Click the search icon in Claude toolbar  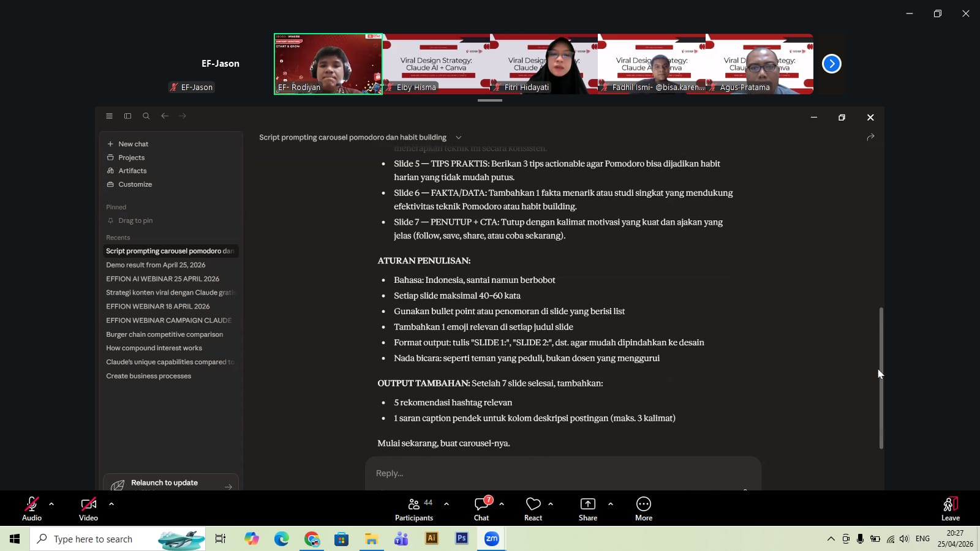(x=146, y=116)
